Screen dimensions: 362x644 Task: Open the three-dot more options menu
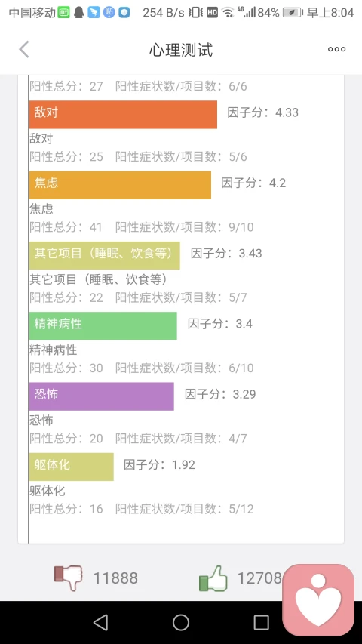click(336, 49)
